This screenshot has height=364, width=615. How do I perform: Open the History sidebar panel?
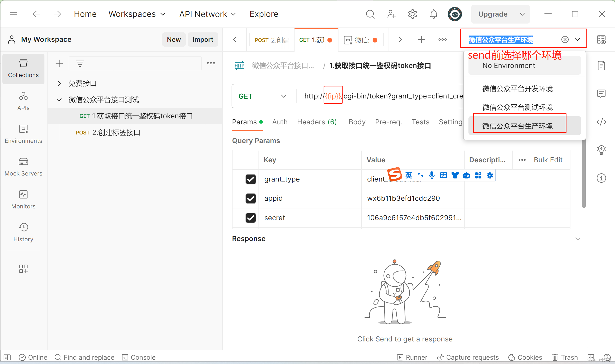click(x=23, y=232)
